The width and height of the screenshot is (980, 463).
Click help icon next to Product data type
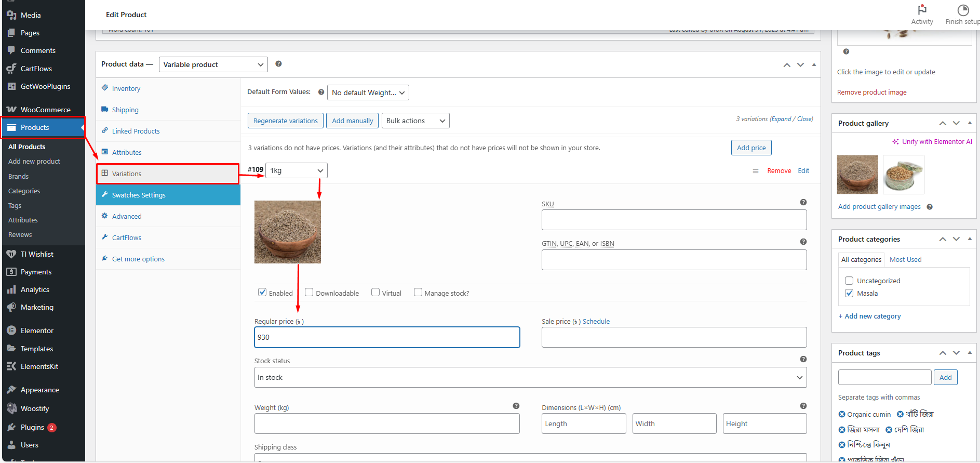278,64
